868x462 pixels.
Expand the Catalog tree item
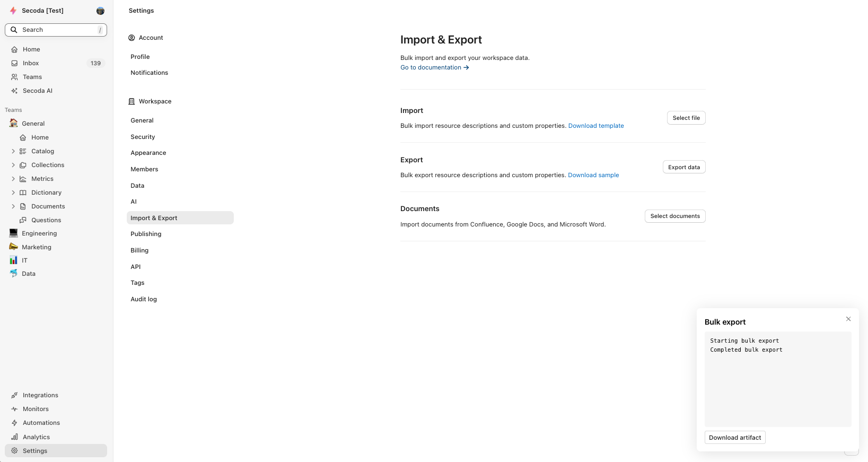coord(13,151)
